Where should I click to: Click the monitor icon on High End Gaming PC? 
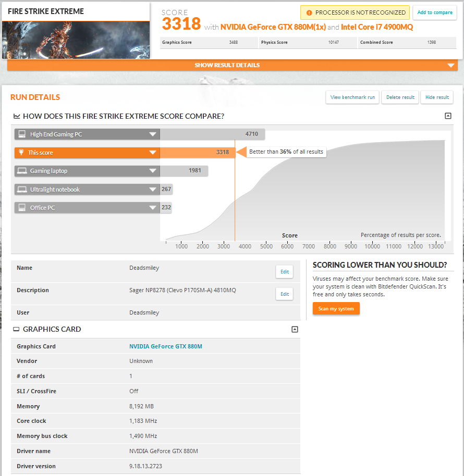coord(22,134)
